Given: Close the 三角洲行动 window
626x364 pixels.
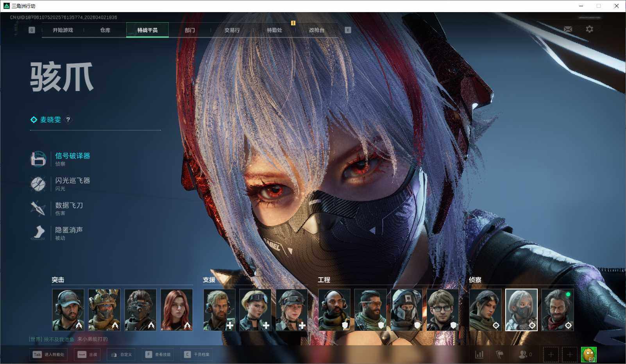Looking at the screenshot, I should click(617, 6).
